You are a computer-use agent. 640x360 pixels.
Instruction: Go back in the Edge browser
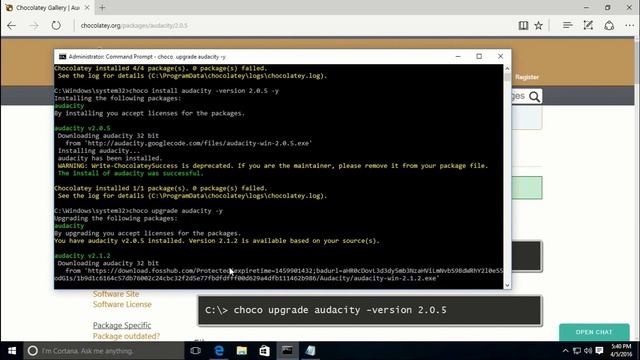coord(11,25)
